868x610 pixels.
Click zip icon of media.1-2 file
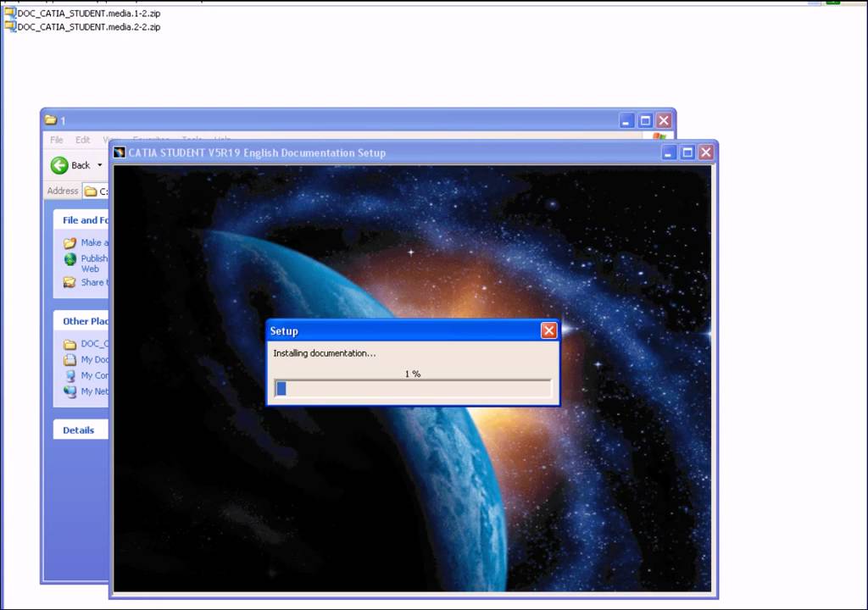click(x=10, y=13)
